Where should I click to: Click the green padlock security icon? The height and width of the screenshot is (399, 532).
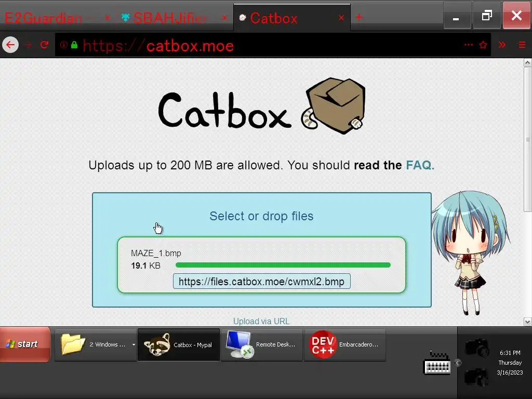point(74,45)
